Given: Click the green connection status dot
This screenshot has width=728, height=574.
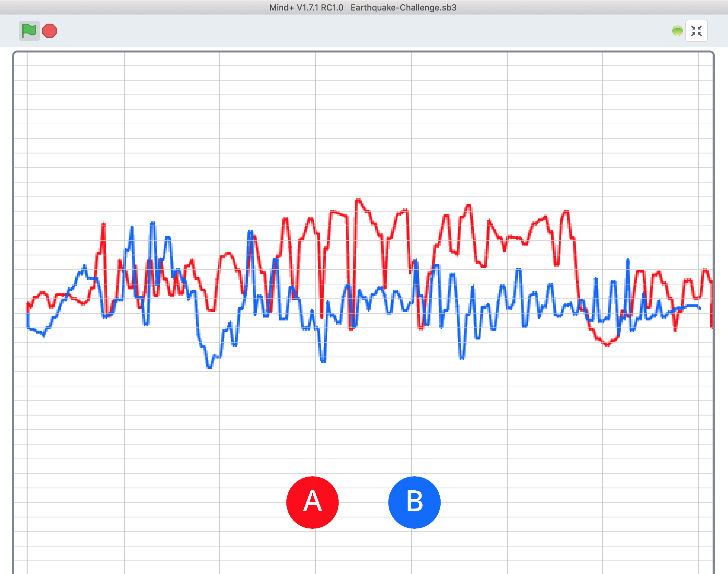Looking at the screenshot, I should [677, 31].
